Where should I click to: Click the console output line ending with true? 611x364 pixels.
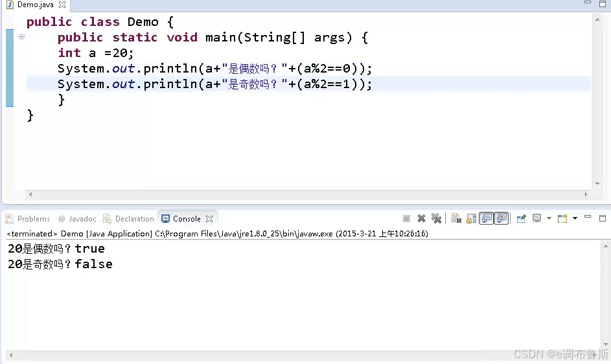click(56, 248)
